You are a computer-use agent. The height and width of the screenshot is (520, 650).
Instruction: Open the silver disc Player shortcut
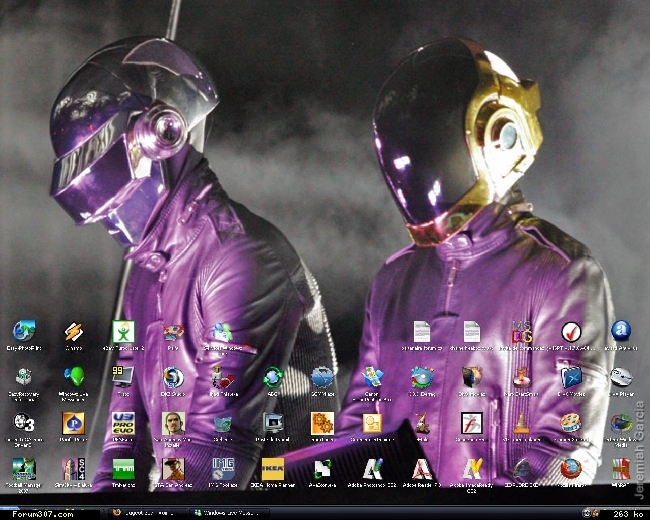pyautogui.click(x=621, y=377)
